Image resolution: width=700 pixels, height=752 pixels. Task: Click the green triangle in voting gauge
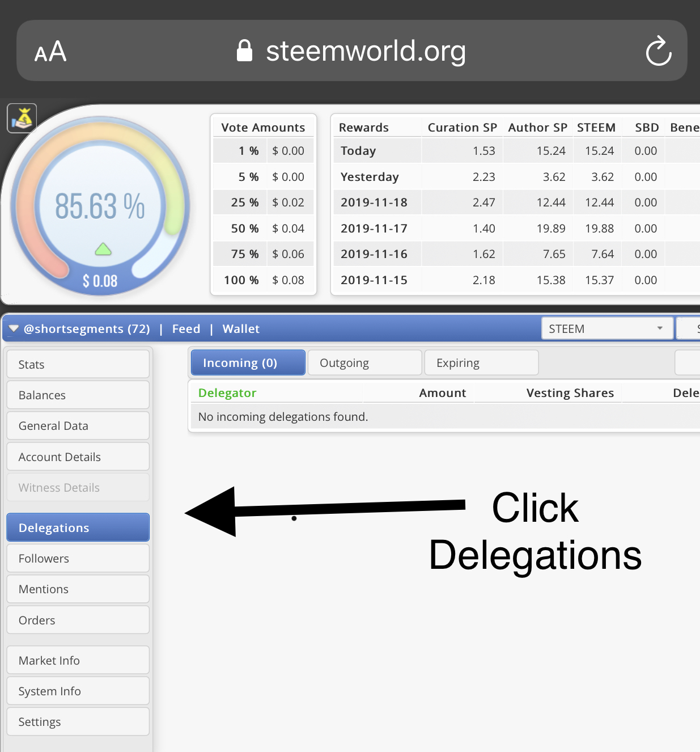103,248
